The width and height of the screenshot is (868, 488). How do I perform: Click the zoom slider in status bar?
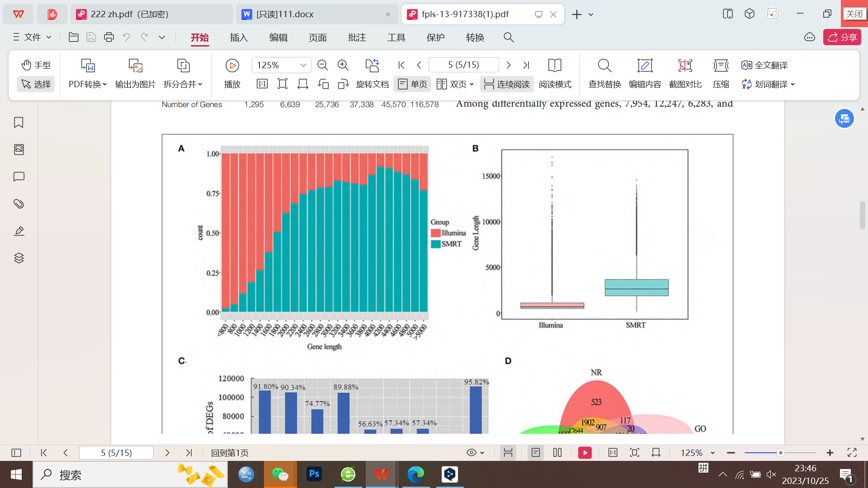click(780, 453)
